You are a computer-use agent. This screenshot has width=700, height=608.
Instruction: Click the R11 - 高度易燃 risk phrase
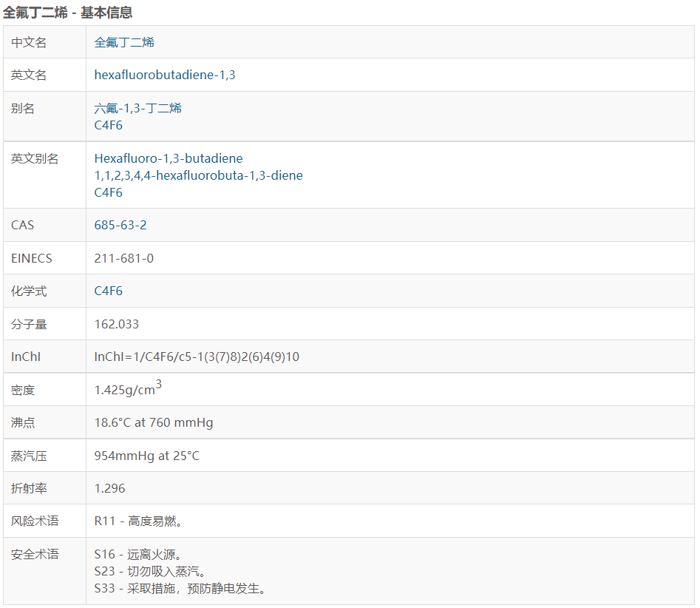pyautogui.click(x=138, y=521)
